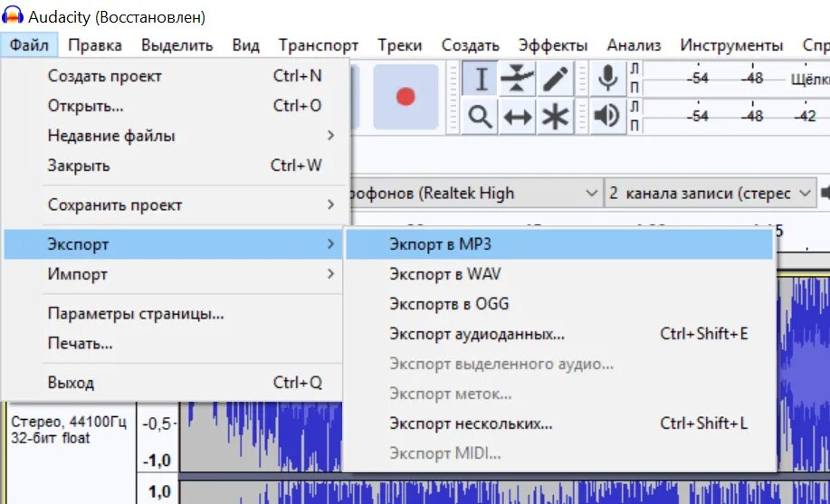This screenshot has width=830, height=504.
Task: Open the recording channels dropdown
Action: (x=709, y=194)
